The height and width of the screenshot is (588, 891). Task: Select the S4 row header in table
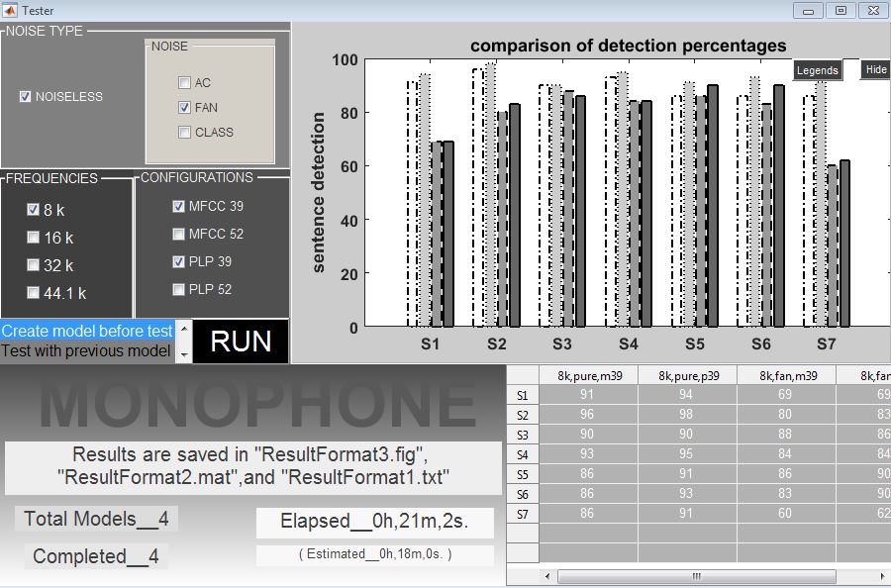click(x=523, y=454)
